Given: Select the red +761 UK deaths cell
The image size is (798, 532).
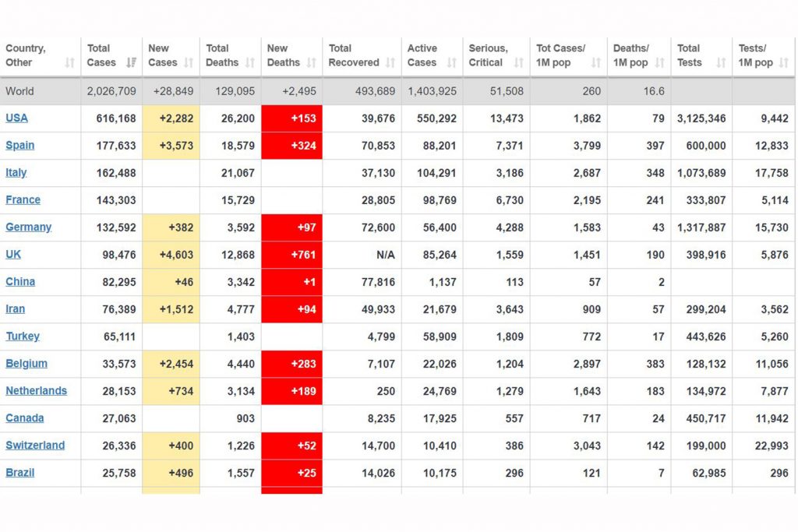Looking at the screenshot, I should tap(291, 255).
